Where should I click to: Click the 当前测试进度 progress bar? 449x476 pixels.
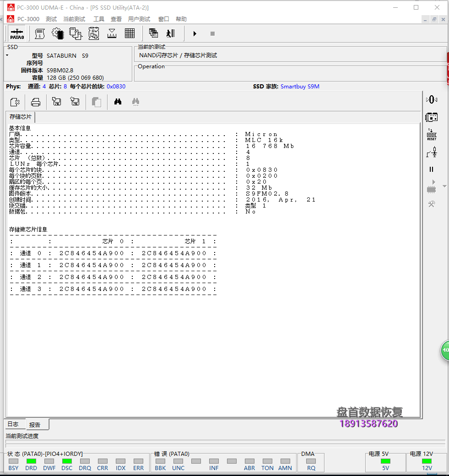(225, 445)
